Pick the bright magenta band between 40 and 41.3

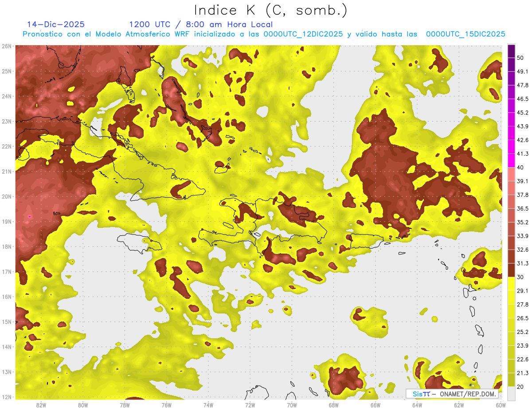[x=511, y=160]
